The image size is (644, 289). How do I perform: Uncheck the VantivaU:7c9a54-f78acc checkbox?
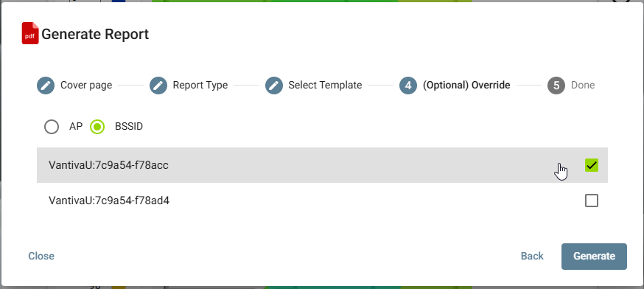592,165
